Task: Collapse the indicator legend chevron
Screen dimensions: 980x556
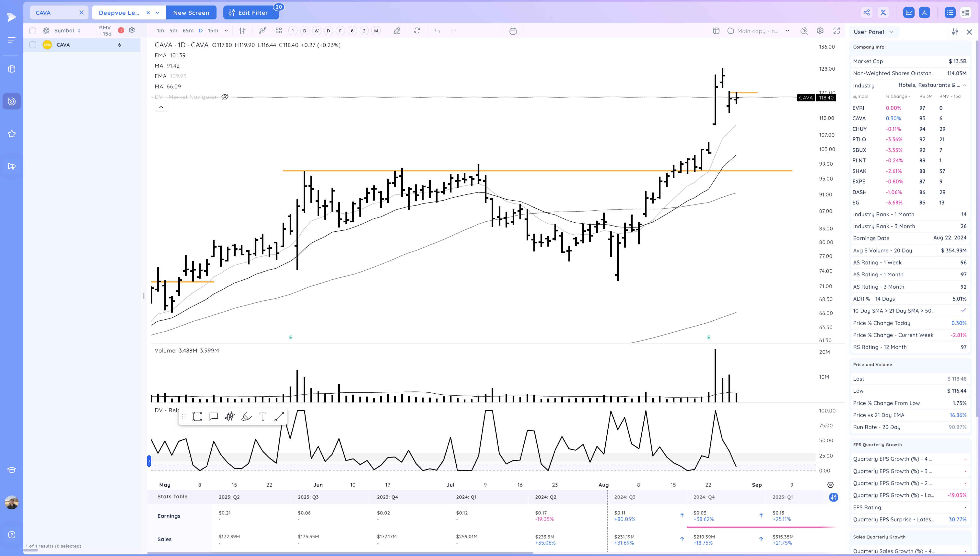Action: point(161,107)
